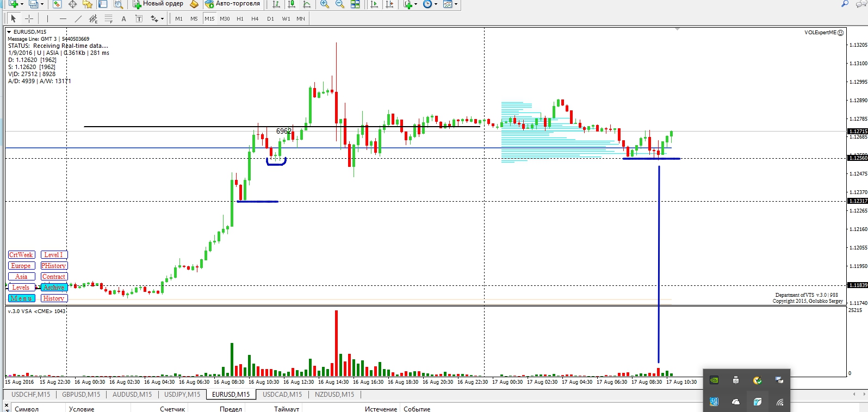868x412 pixels.
Task: Open OneDrive cloud tray icon
Action: [x=736, y=402]
